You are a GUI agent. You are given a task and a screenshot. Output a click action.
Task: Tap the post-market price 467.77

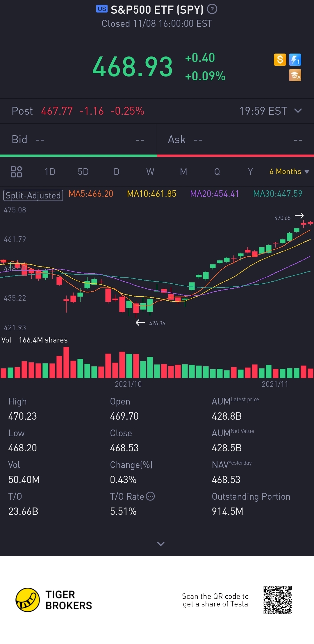coord(57,111)
